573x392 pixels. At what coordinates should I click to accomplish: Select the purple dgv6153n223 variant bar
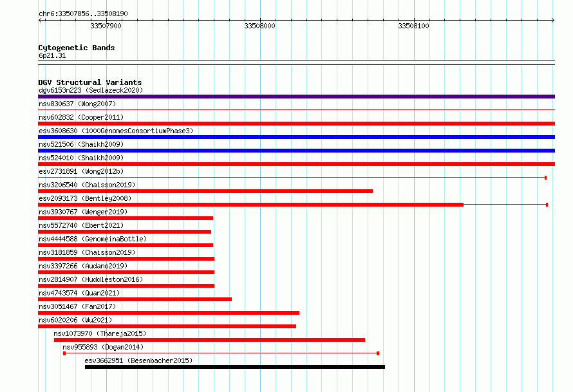point(296,97)
